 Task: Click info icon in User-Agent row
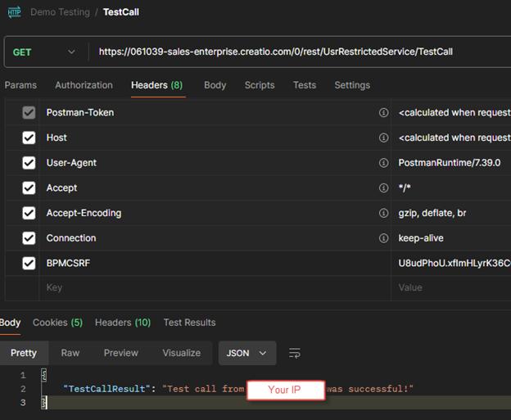(x=383, y=163)
